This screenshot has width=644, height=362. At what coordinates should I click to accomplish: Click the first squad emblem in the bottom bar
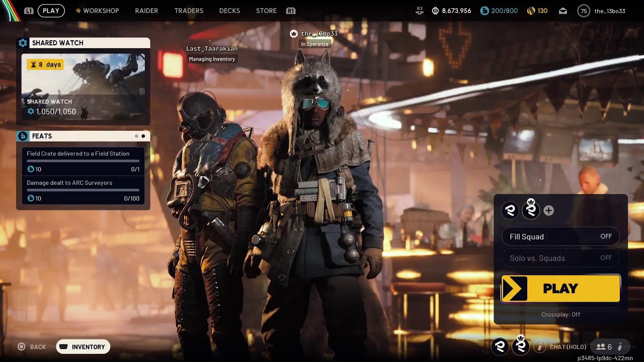pos(500,346)
